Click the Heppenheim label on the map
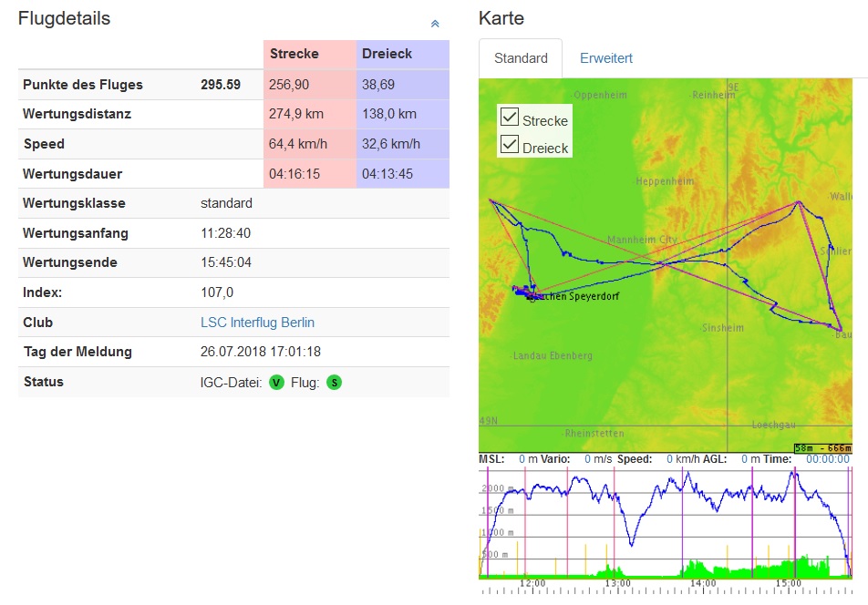The width and height of the screenshot is (868, 605). pos(665,181)
